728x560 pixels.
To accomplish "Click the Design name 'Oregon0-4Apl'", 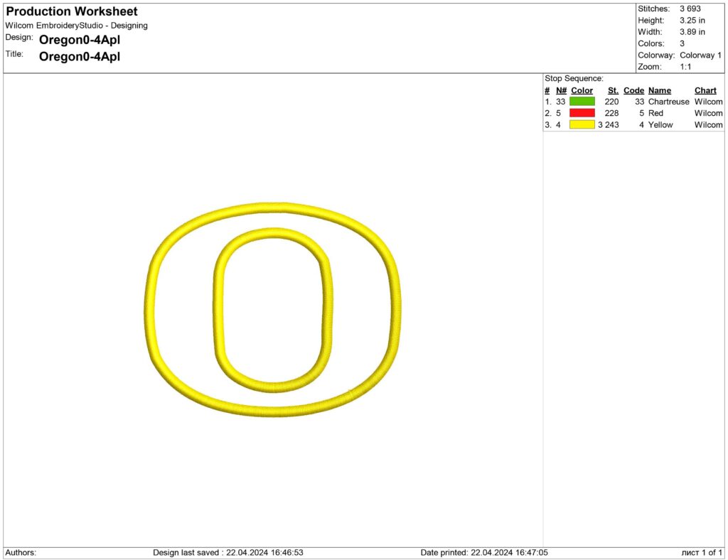I will (80, 40).
